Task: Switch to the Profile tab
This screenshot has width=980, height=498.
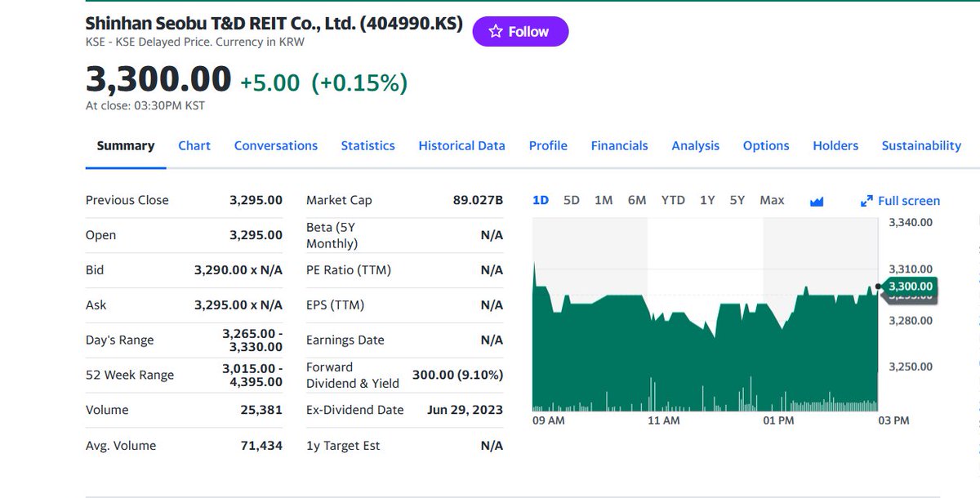Action: [548, 145]
